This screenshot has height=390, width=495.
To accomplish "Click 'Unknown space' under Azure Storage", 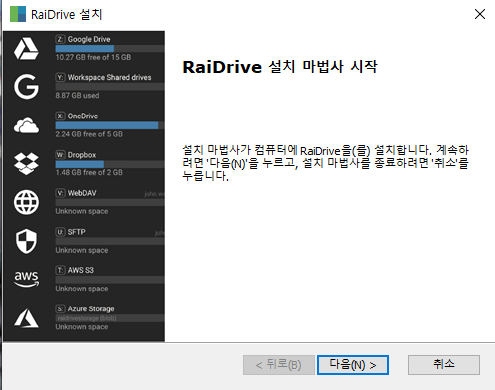I will (82, 327).
